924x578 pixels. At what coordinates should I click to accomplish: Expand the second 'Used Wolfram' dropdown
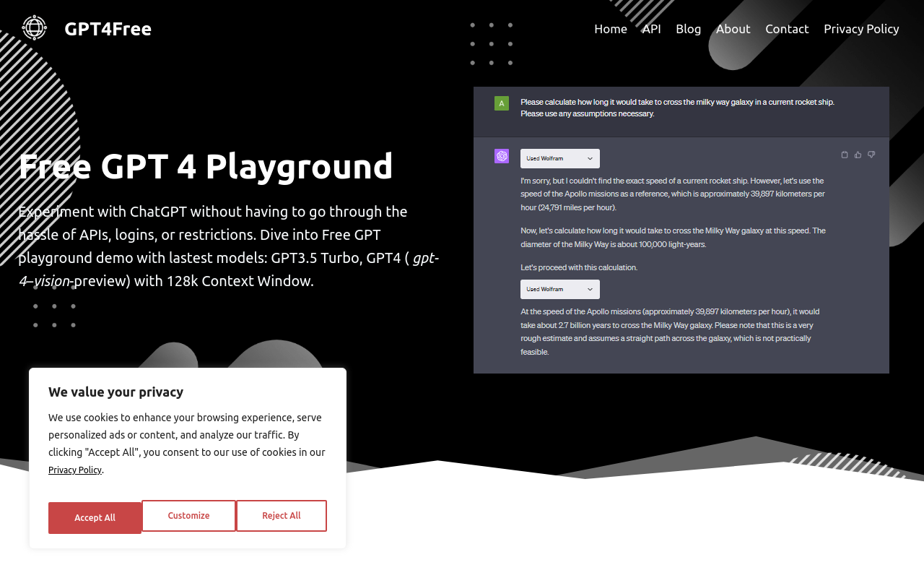pyautogui.click(x=560, y=289)
